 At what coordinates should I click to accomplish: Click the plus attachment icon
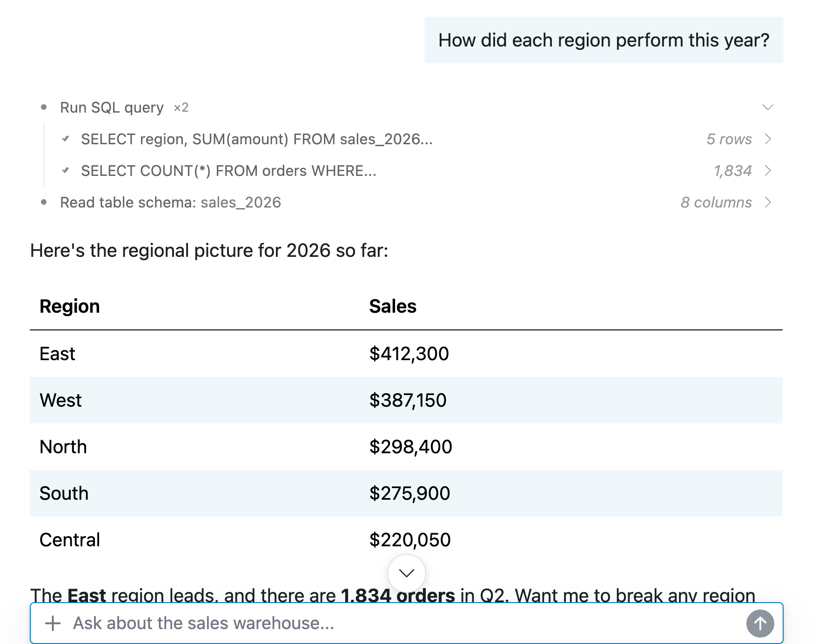coord(53,623)
